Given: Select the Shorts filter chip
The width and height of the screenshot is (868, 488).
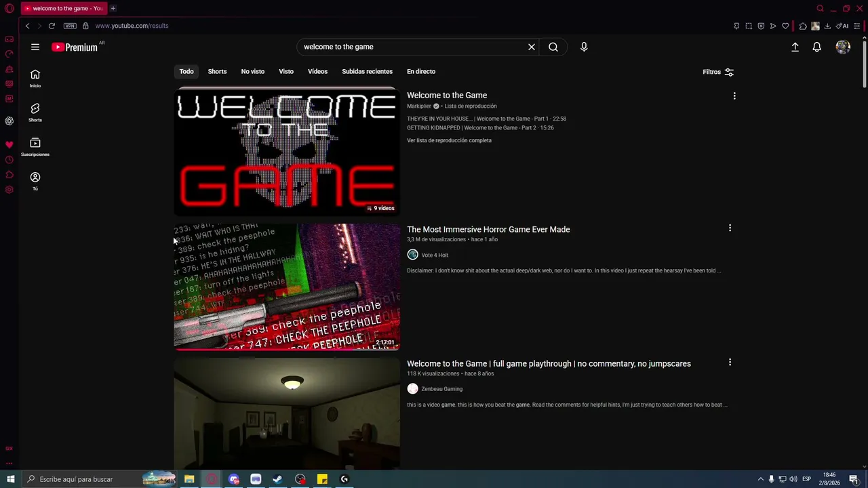Looking at the screenshot, I should tap(217, 71).
